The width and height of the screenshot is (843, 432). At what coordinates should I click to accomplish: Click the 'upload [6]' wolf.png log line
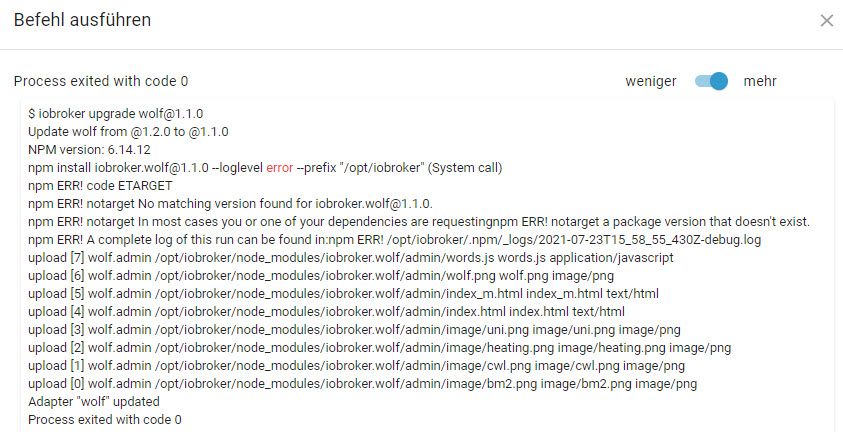pyautogui.click(x=321, y=276)
